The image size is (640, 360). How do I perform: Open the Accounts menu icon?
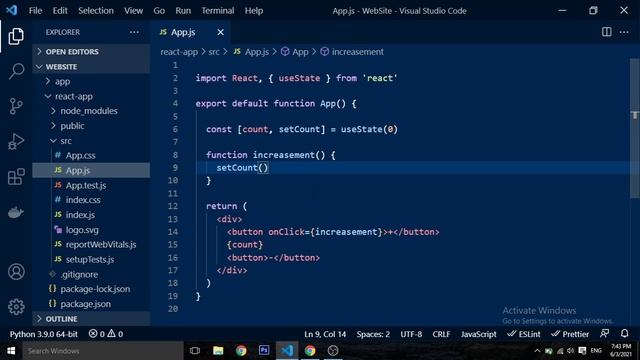click(x=16, y=272)
